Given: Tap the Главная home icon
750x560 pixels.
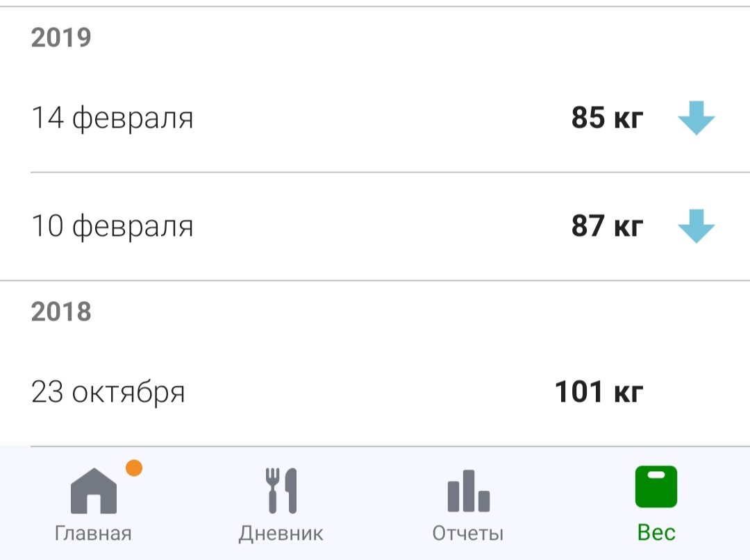Looking at the screenshot, I should (x=94, y=491).
